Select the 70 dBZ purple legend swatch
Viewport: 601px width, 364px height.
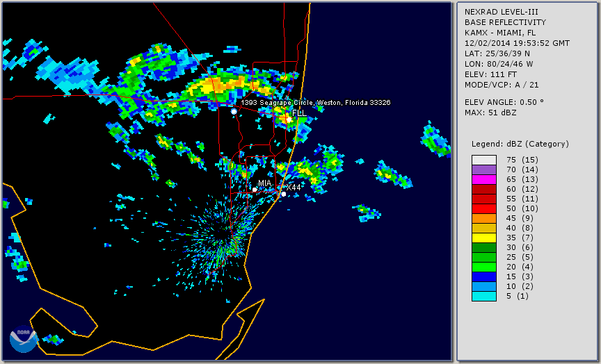484,169
